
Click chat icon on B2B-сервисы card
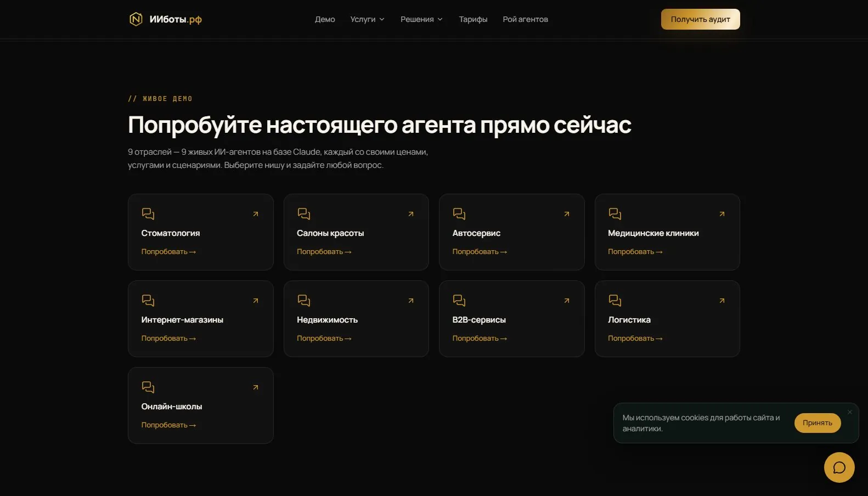pos(459,300)
